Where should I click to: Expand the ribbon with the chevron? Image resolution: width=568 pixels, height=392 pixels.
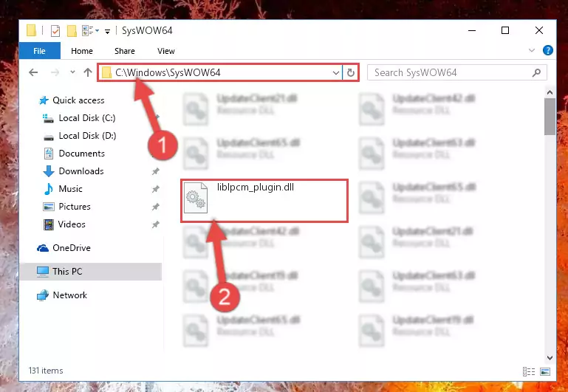(x=531, y=50)
